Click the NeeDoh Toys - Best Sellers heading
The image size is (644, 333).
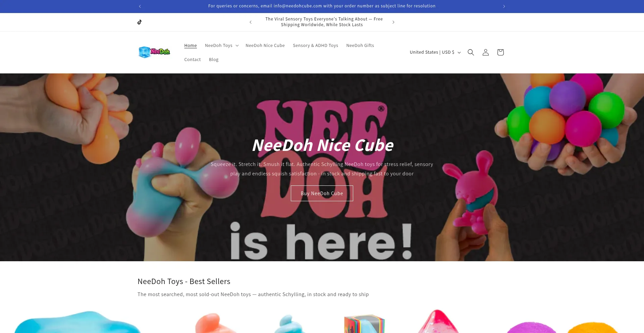click(x=184, y=281)
